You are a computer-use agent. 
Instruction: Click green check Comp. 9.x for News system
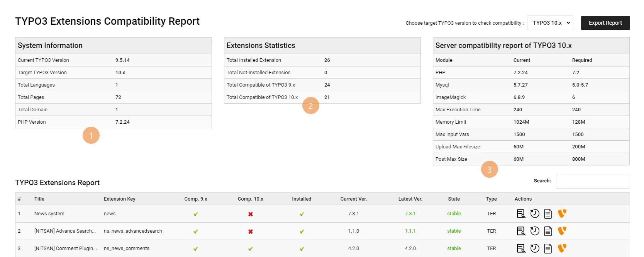[x=196, y=214]
